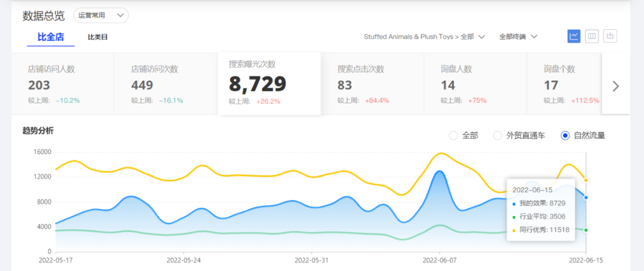The width and height of the screenshot is (644, 271).
Task: Click the 我的效果: 8729 tooltip entry
Action: point(539,203)
